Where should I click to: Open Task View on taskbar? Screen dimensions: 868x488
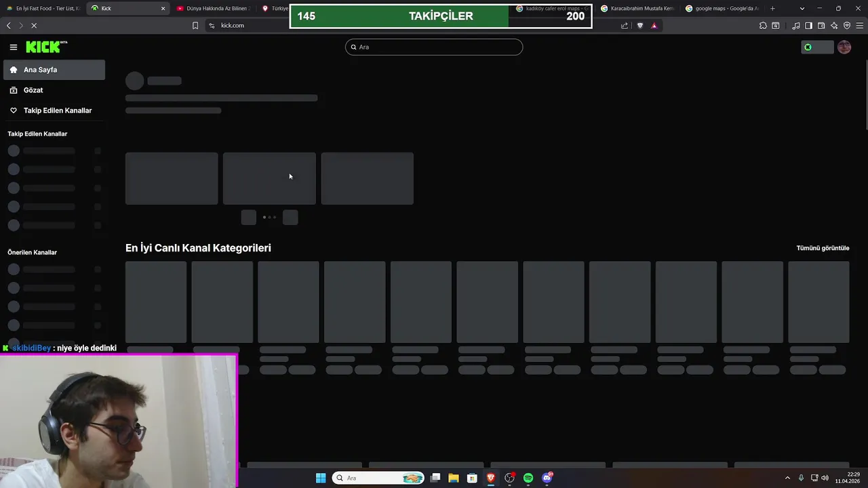click(x=435, y=478)
